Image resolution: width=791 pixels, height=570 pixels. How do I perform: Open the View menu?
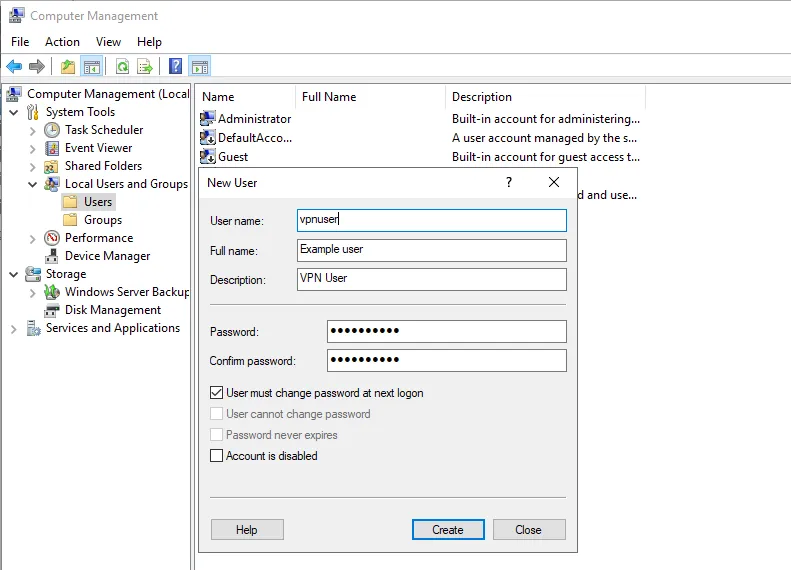[108, 42]
